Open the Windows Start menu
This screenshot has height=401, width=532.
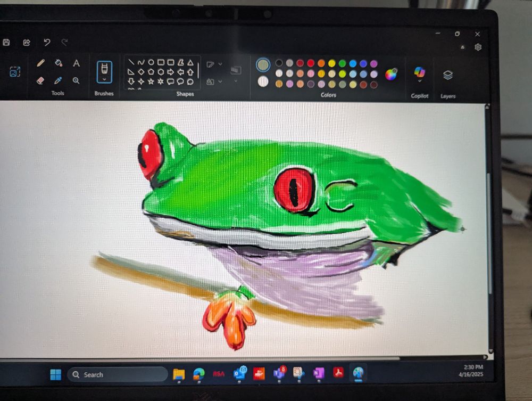pyautogui.click(x=56, y=374)
